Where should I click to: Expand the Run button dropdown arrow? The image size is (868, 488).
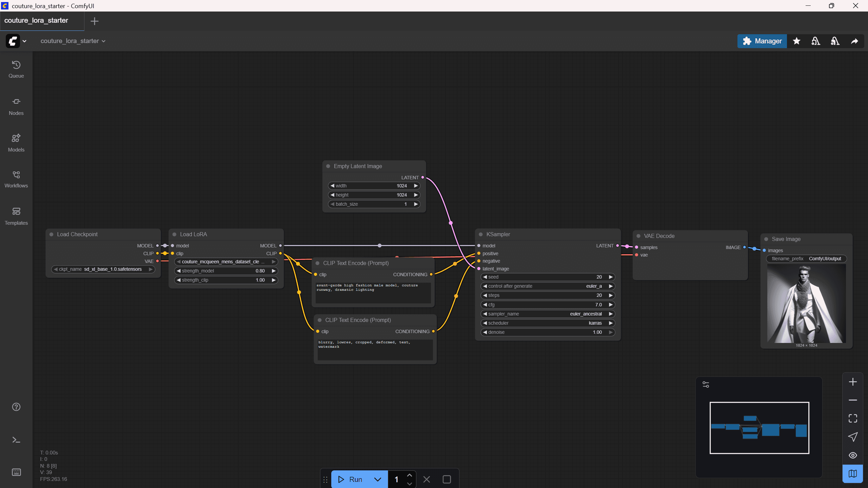coord(377,479)
